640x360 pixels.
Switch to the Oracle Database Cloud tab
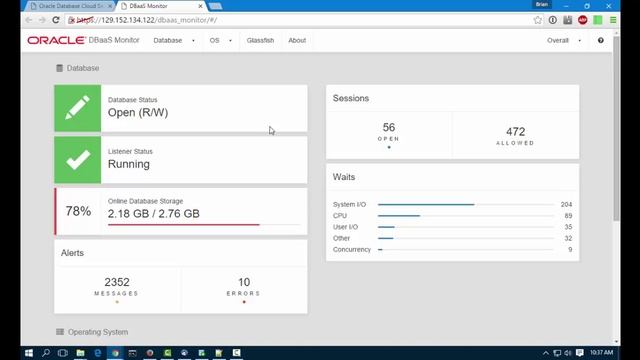pos(69,6)
